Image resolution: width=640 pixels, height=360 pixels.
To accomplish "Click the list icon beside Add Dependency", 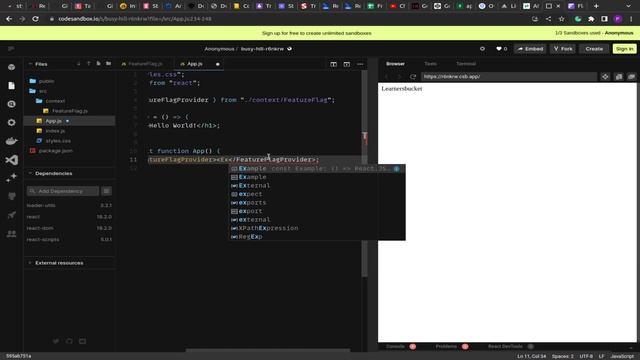I will [x=107, y=191].
